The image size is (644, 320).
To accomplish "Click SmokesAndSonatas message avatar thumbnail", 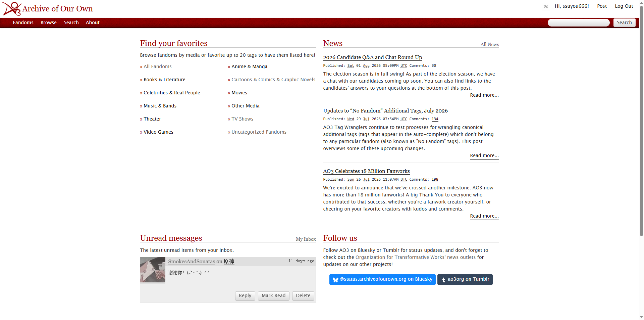I will tap(153, 270).
